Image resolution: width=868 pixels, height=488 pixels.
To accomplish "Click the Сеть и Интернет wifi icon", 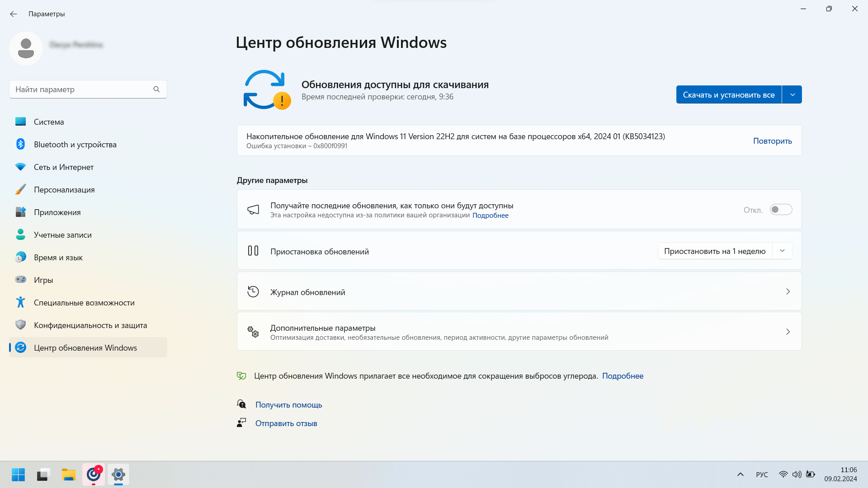I will point(20,167).
